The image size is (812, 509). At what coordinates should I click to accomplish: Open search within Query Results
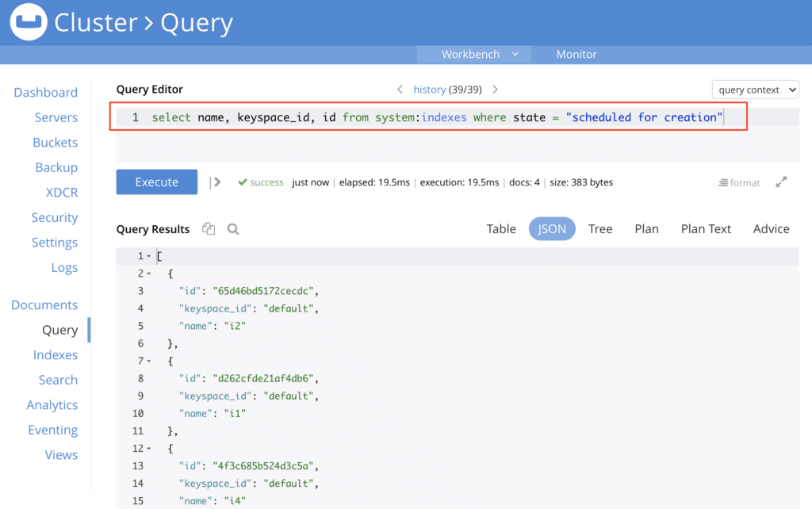point(233,228)
